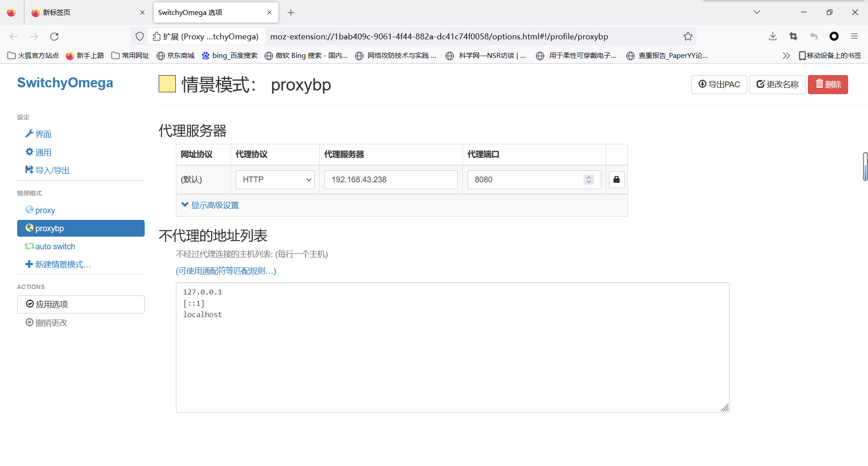
Task: Open the list all tabs dropdown
Action: pos(757,12)
